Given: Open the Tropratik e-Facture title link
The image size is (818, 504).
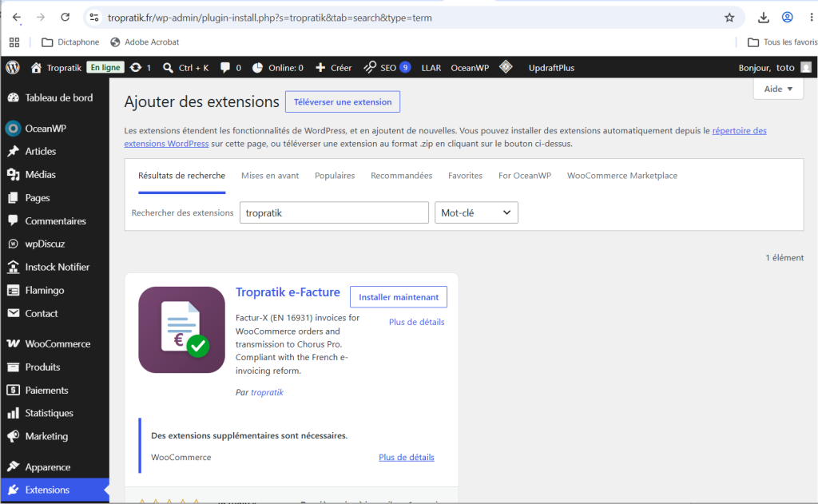Looking at the screenshot, I should 288,292.
